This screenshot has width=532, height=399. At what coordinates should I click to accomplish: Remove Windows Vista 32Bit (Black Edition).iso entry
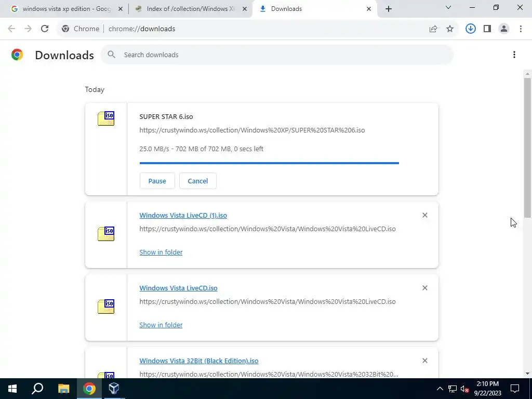coord(425,361)
